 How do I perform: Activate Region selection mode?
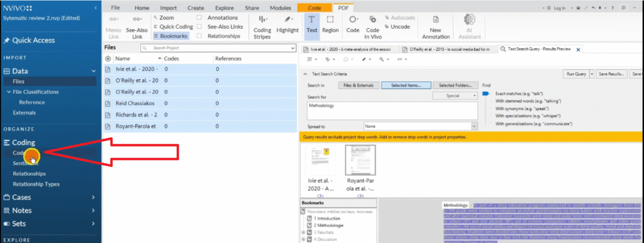click(x=330, y=25)
